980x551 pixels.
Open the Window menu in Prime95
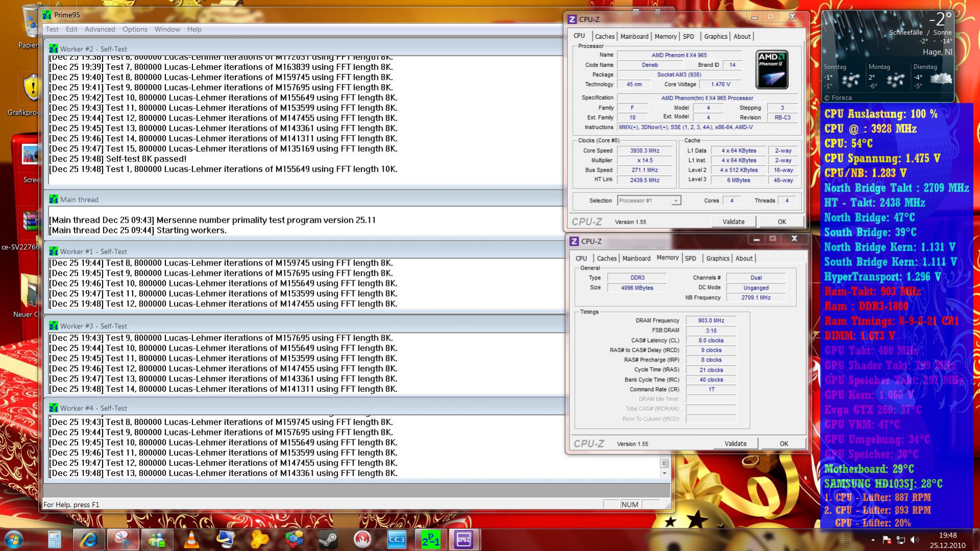[x=167, y=29]
